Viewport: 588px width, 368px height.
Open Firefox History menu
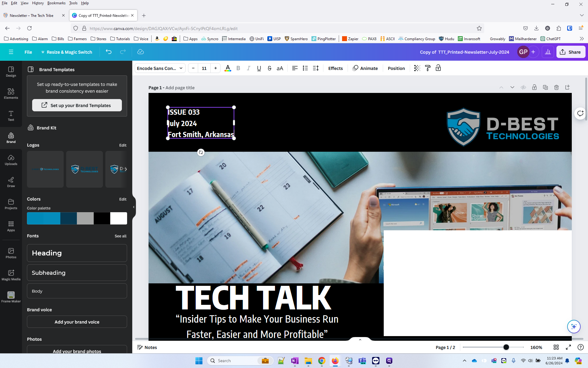38,3
